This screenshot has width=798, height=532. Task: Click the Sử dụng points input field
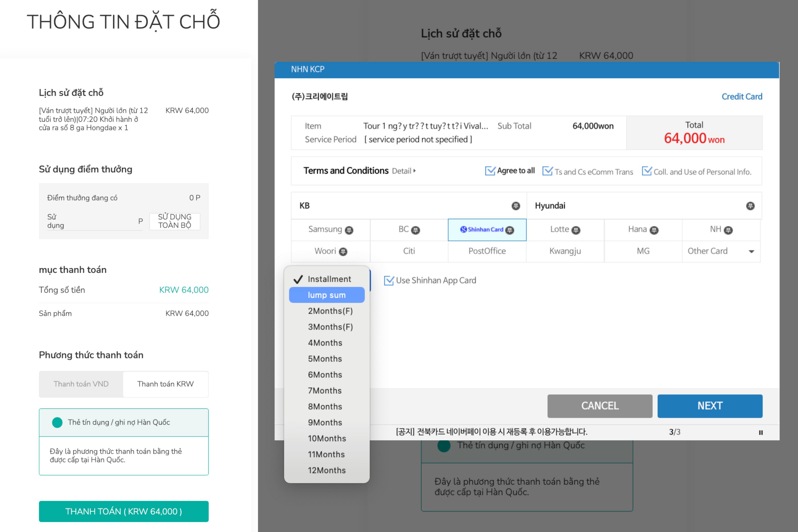click(x=102, y=221)
